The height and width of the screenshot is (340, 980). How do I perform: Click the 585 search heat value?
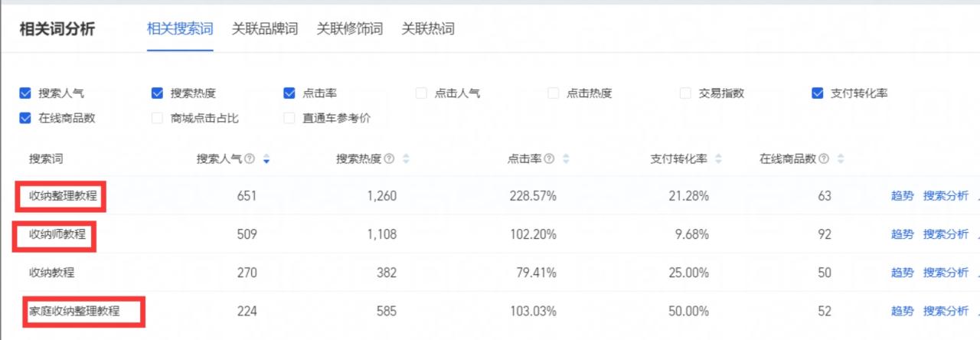(x=387, y=311)
